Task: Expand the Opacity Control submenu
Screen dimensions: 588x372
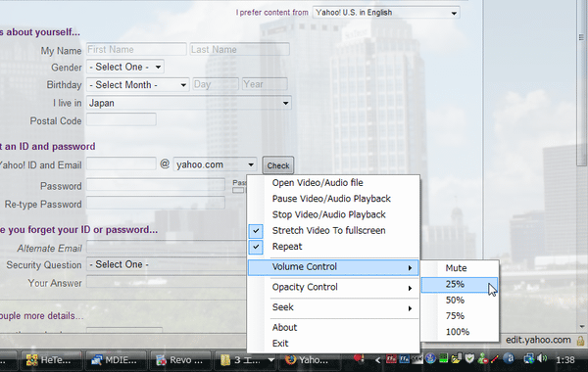Action: pos(333,288)
